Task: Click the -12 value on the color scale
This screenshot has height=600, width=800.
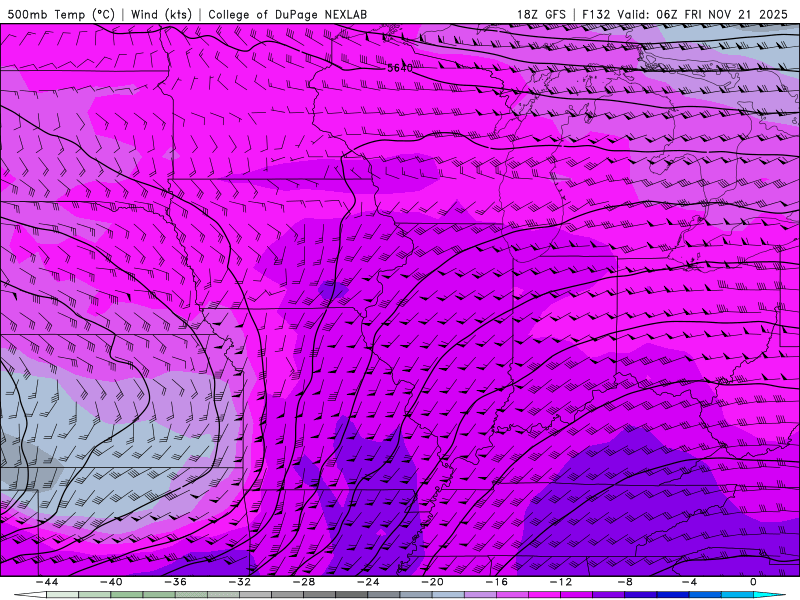Action: [561, 582]
